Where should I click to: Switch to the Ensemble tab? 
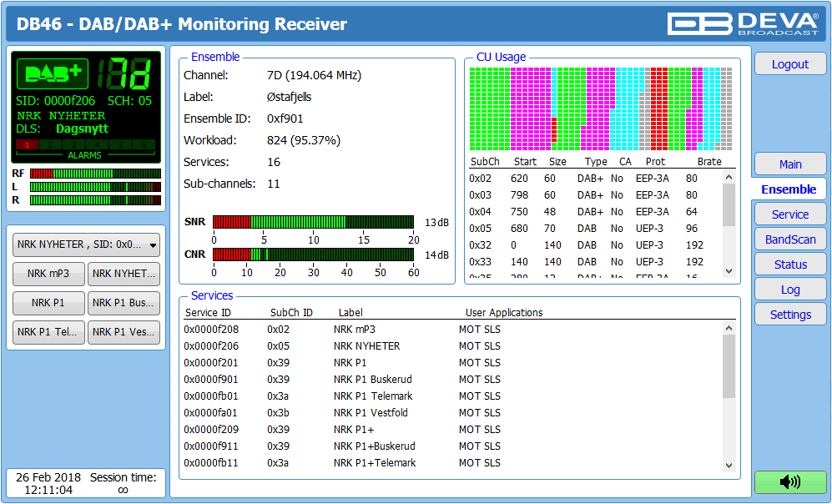(789, 189)
